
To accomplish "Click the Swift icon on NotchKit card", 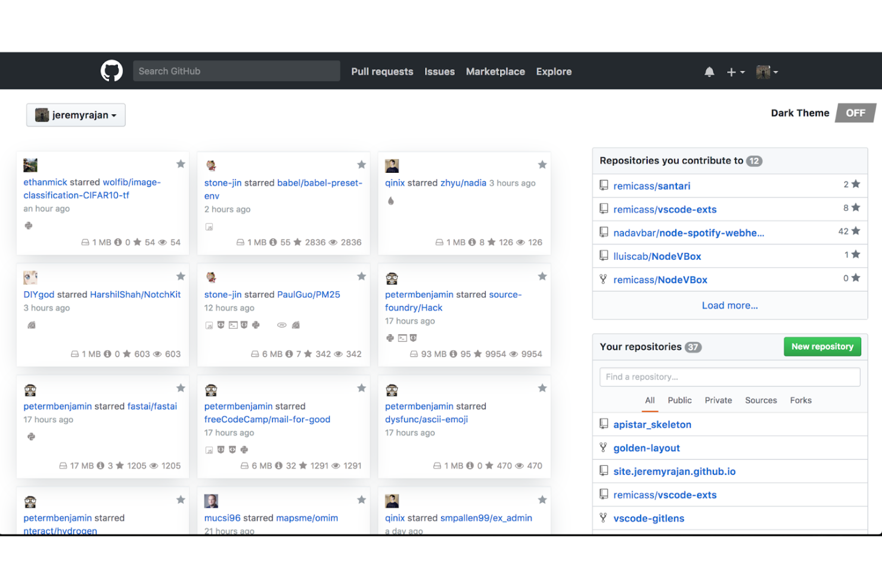I will (32, 325).
